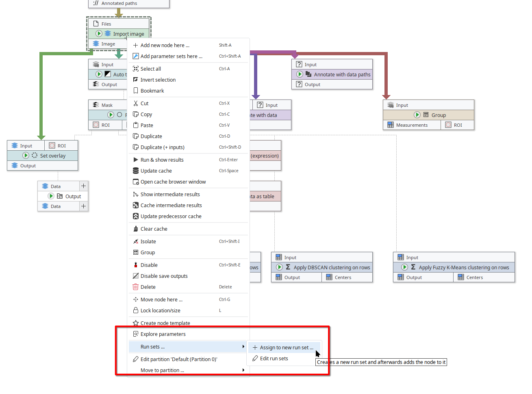Choose Disable from the context menu
532x394 pixels.
point(149,265)
